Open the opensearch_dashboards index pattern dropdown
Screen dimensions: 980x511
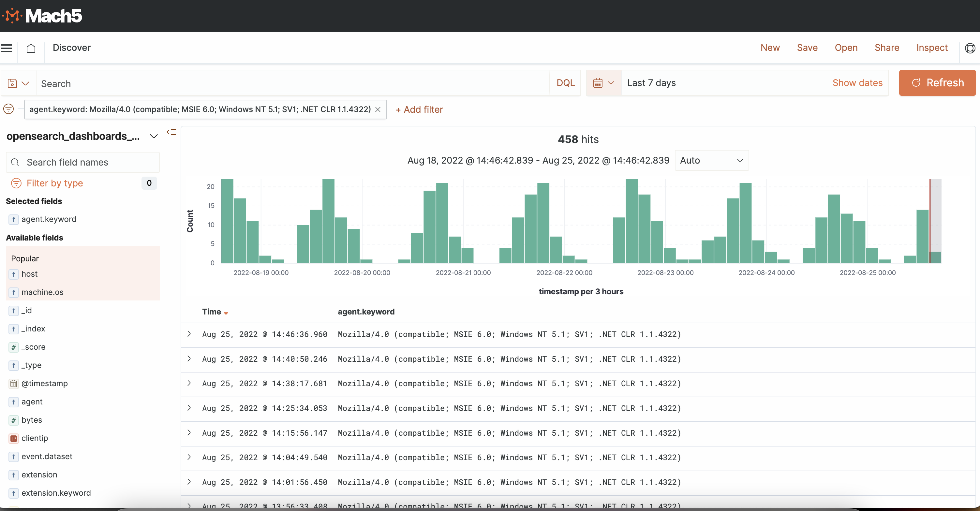point(154,137)
